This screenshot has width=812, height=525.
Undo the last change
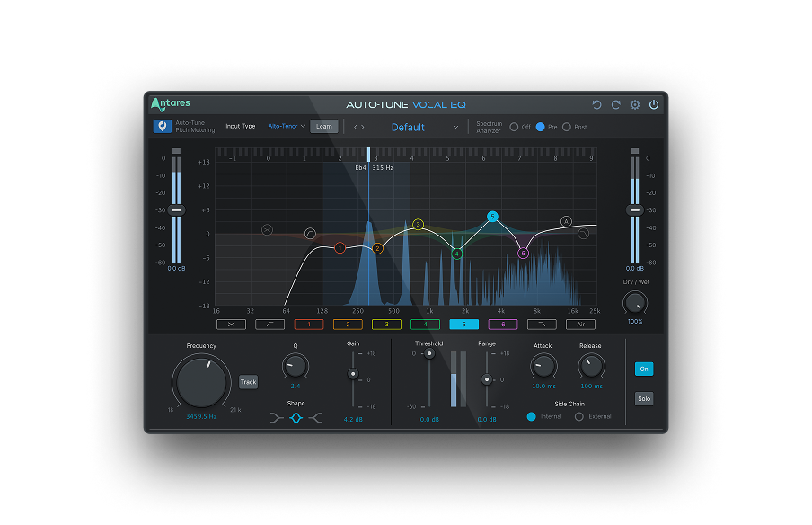click(x=596, y=104)
